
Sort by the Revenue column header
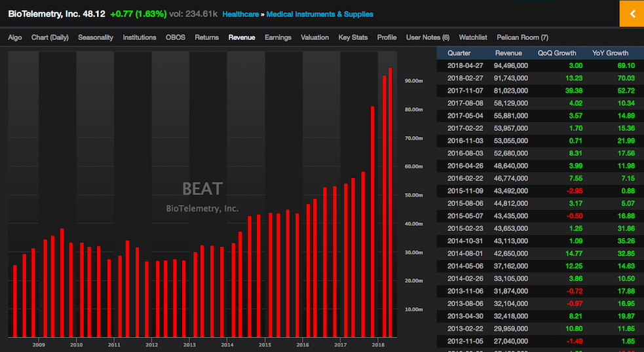tap(508, 53)
